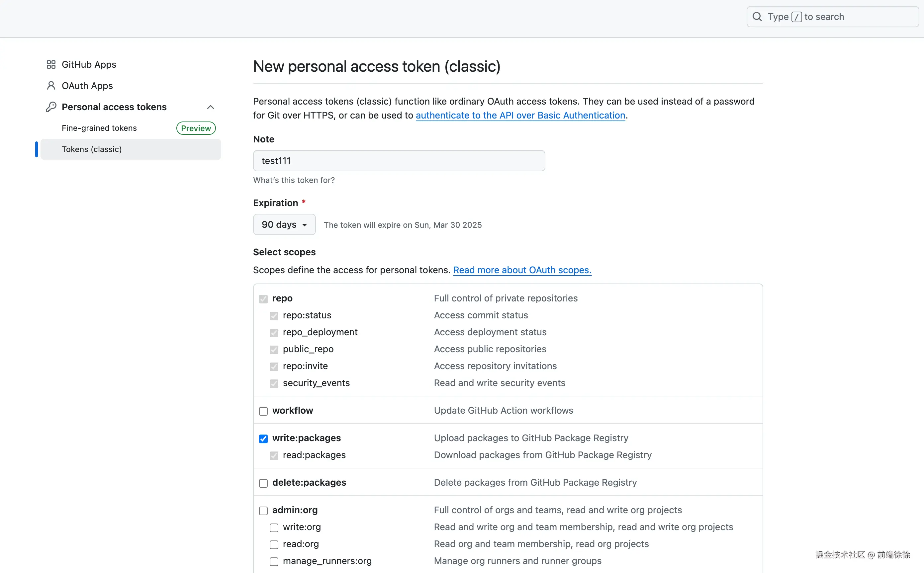Enable the workflow scope checkbox
Viewport: 924px width, 573px height.
(x=263, y=411)
